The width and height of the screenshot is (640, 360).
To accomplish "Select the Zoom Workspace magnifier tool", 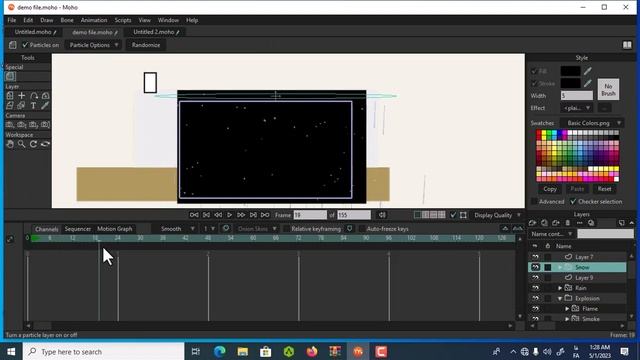I will (22, 144).
